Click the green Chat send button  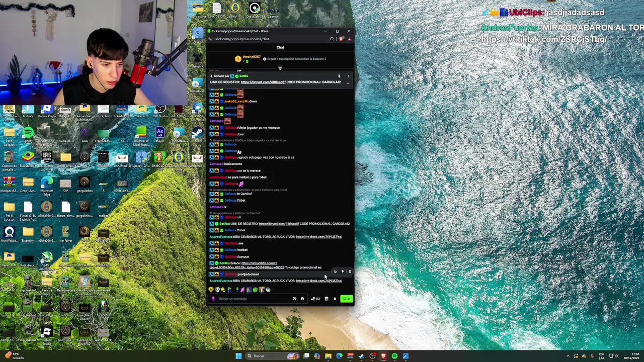point(347,299)
